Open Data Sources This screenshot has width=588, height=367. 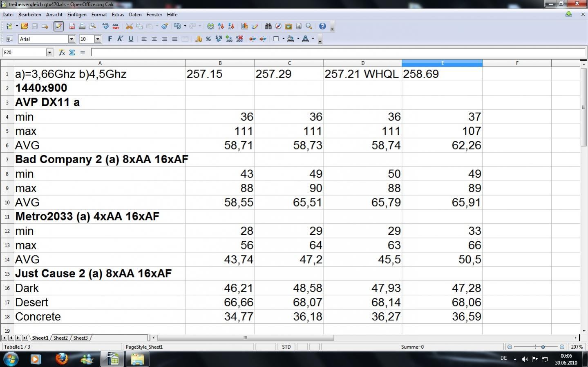(299, 26)
